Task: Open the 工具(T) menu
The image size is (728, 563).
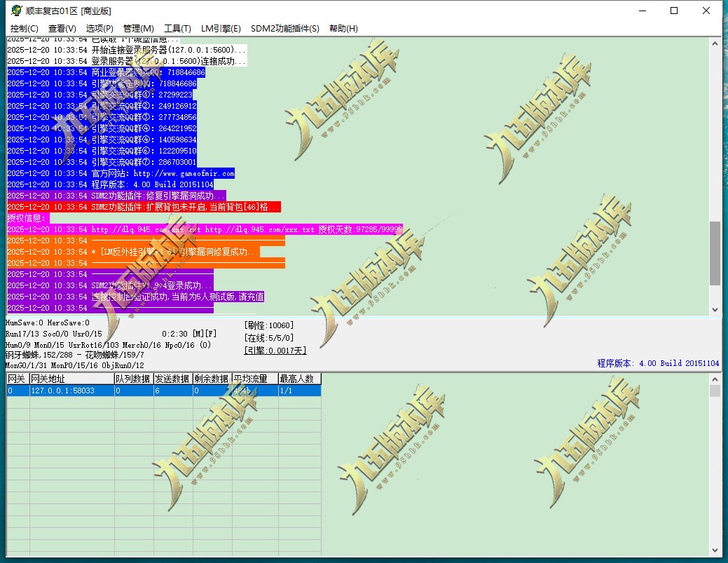Action: (x=177, y=28)
